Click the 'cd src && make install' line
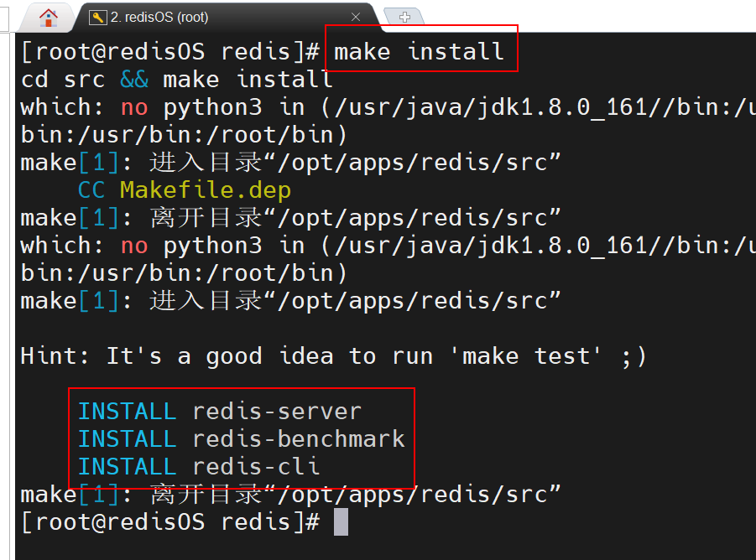The width and height of the screenshot is (756, 560). [x=176, y=80]
